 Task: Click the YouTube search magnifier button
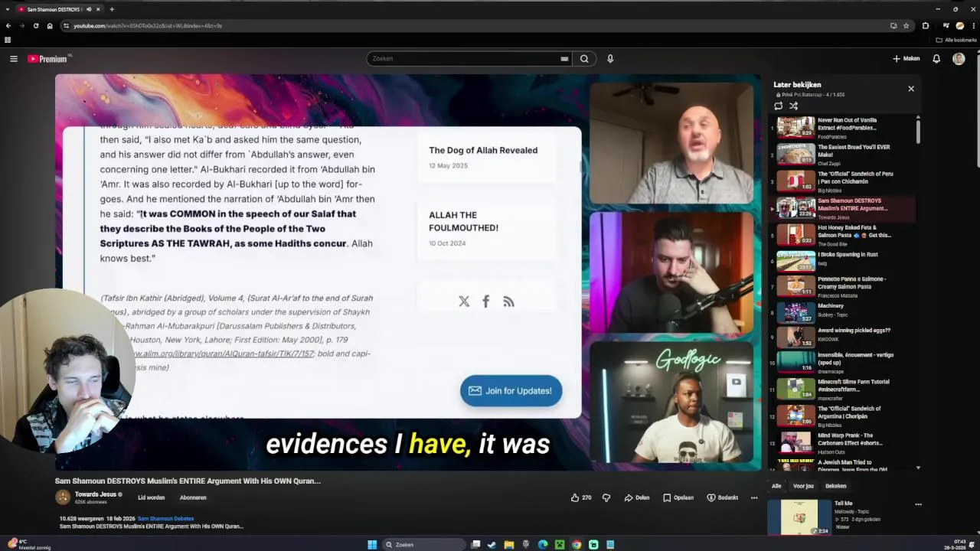pos(584,59)
